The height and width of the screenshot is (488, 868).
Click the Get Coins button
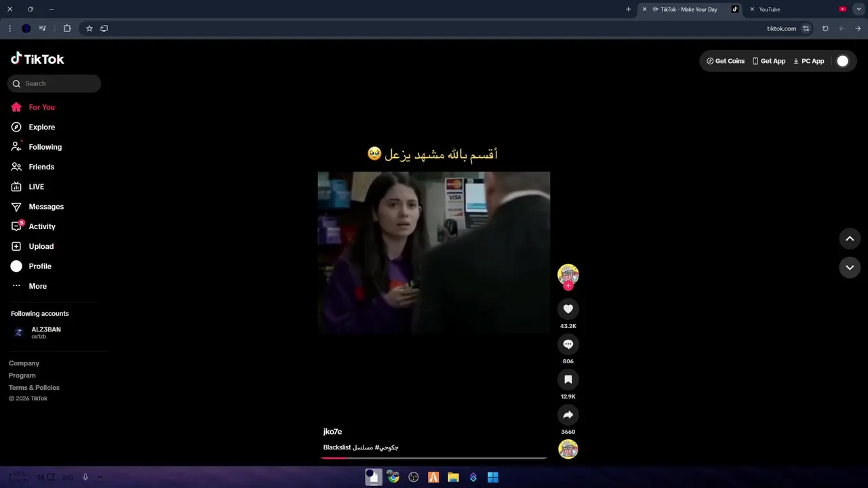[x=726, y=61]
